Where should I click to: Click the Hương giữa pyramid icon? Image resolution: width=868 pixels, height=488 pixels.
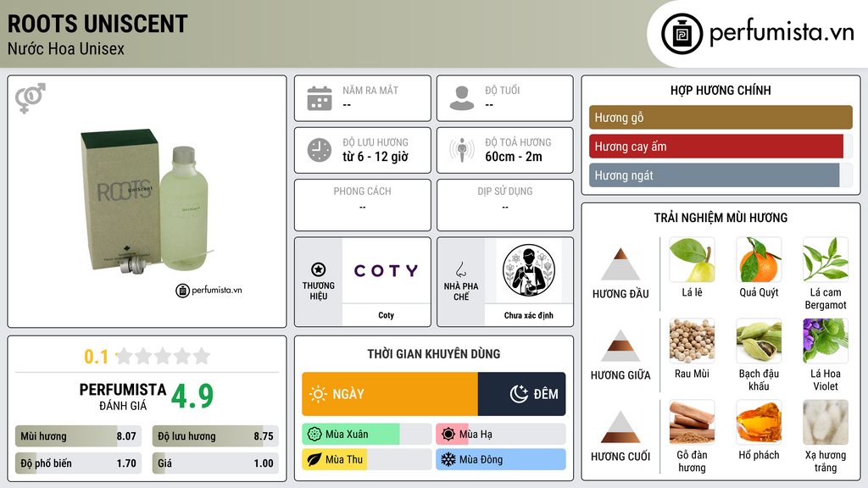[620, 346]
